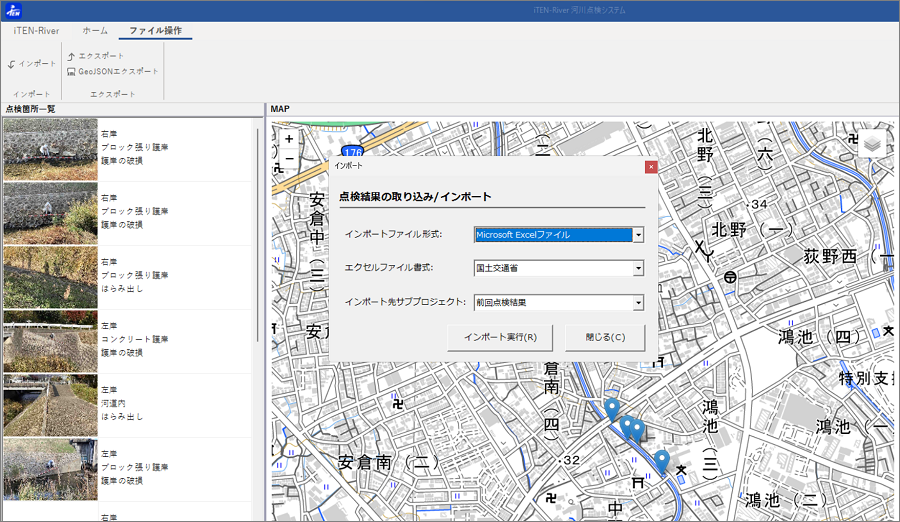This screenshot has width=900, height=522.
Task: Open the map layers switcher icon
Action: (x=872, y=144)
